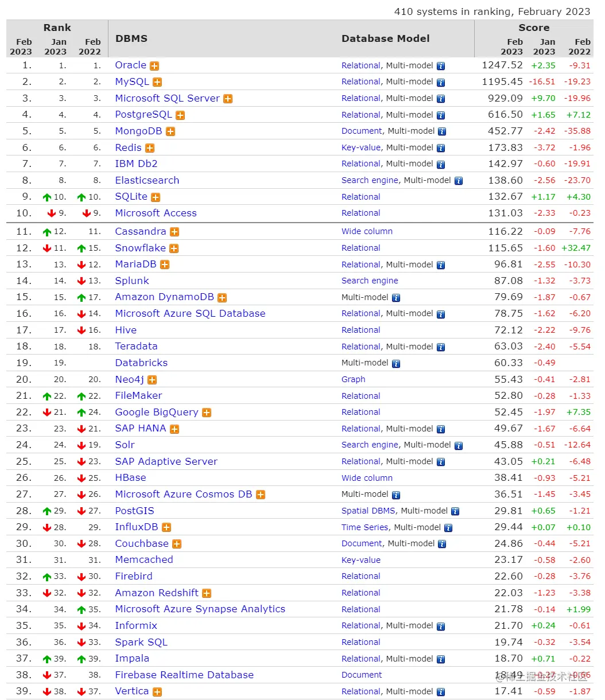Image resolution: width=605 pixels, height=700 pixels.
Task: Click the Wide column link in HBase row
Action: (x=367, y=478)
